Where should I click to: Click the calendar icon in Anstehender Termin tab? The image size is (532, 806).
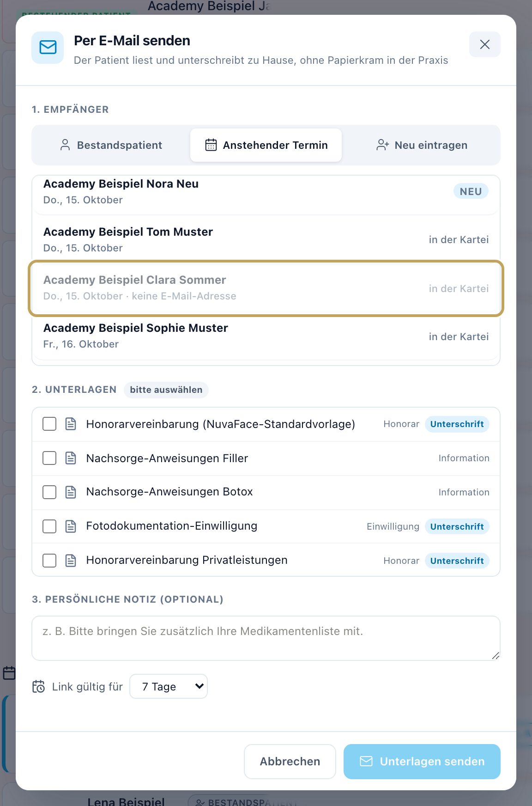[x=211, y=145]
